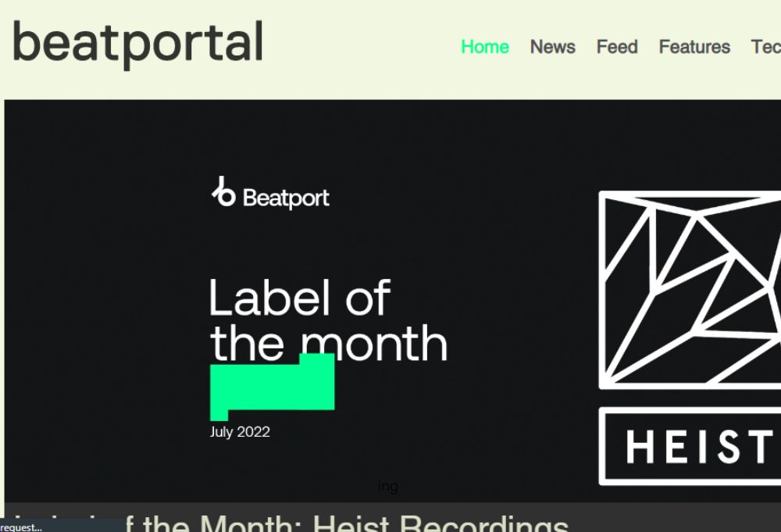Select Feed in the top navigation
The width and height of the screenshot is (781, 532).
pyautogui.click(x=617, y=47)
